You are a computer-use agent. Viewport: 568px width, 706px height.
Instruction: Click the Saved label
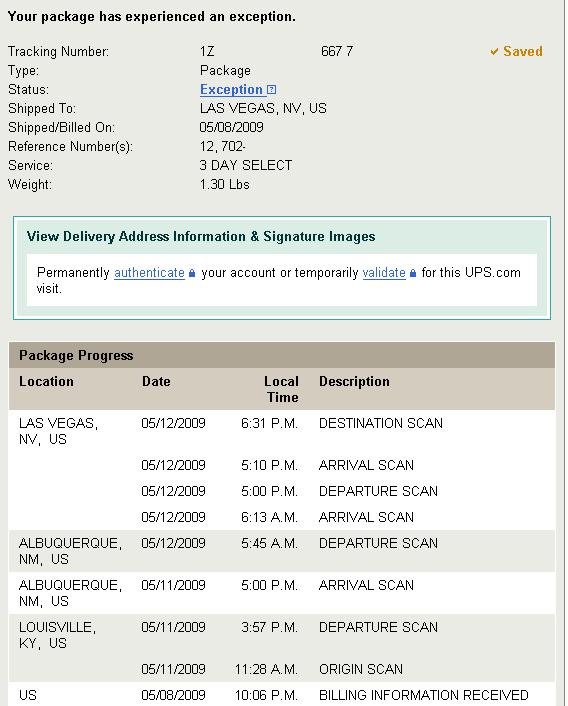tap(523, 51)
